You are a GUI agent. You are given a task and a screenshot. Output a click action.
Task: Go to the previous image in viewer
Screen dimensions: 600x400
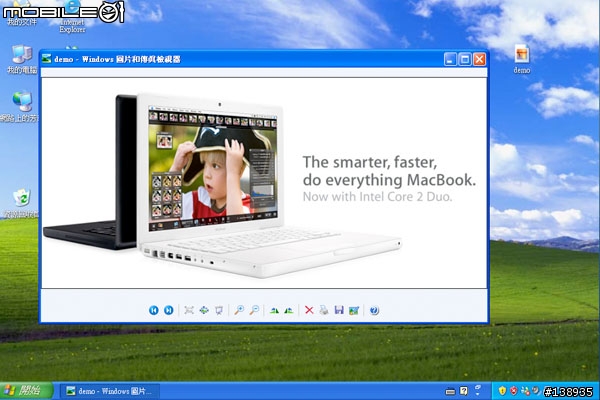point(153,310)
